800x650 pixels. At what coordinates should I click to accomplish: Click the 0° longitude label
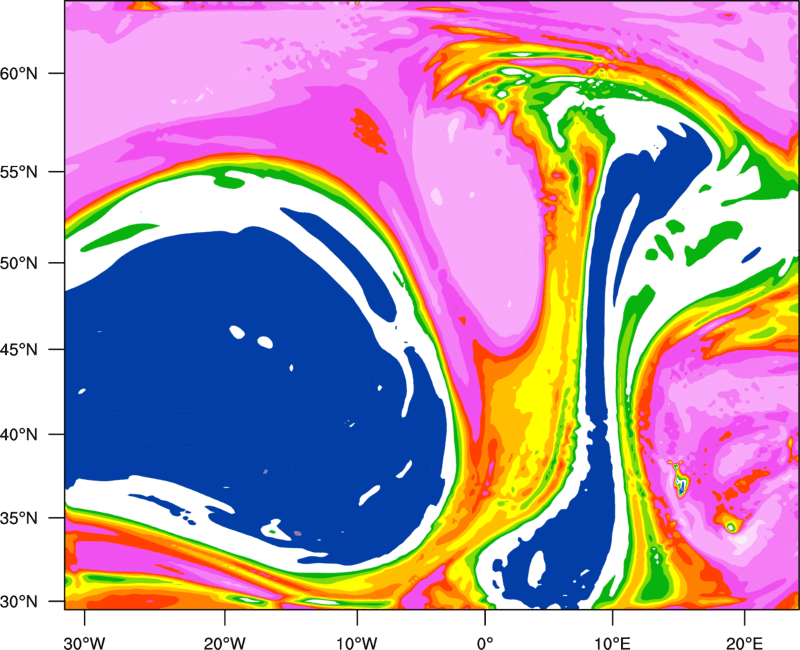click(x=485, y=643)
